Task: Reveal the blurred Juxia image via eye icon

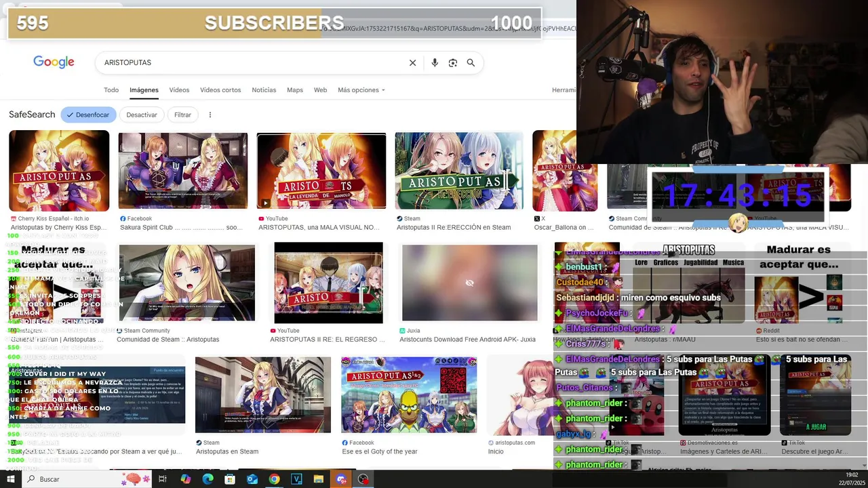Action: [469, 283]
